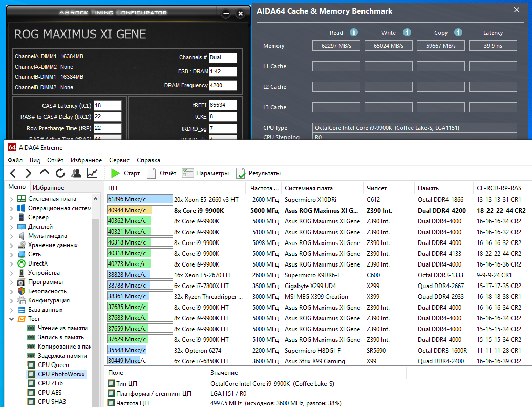Image resolution: width=532 pixels, height=407 pixels.
Task: Select the Сервер tree item
Action: click(x=38, y=217)
